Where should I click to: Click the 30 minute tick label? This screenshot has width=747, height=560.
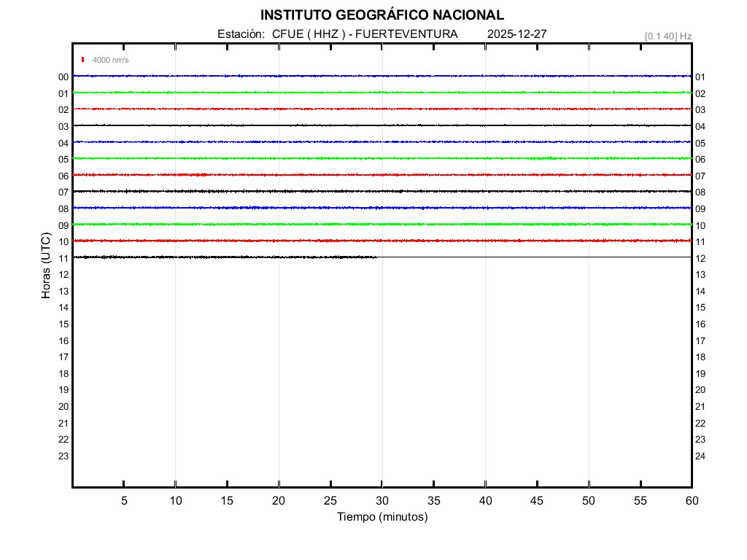tap(382, 500)
